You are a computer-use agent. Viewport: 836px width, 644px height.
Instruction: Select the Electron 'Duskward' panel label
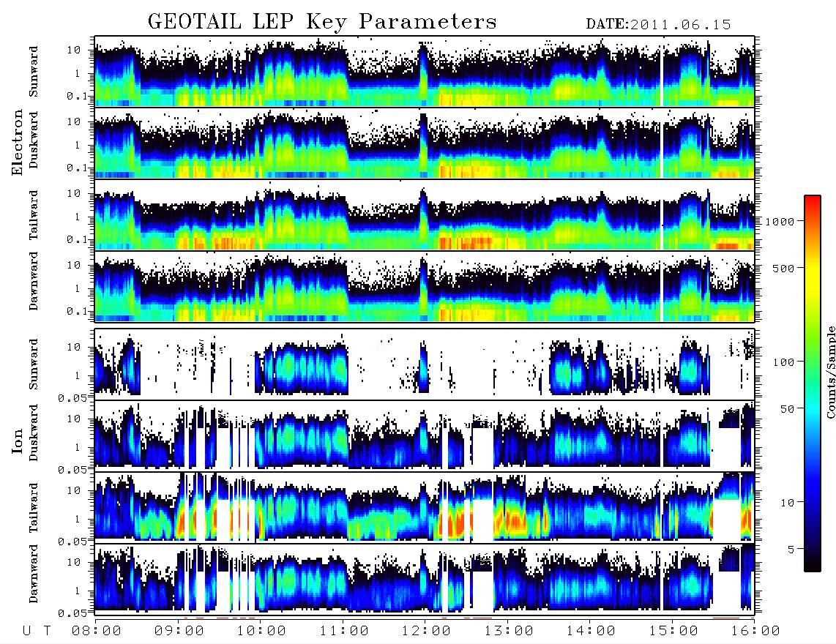(34, 140)
